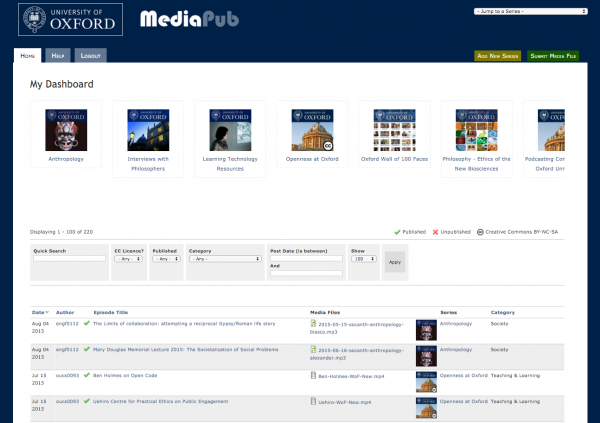600x423 pixels.
Task: Click Anthropology series link in Limits of collaboration row
Action: click(x=456, y=324)
